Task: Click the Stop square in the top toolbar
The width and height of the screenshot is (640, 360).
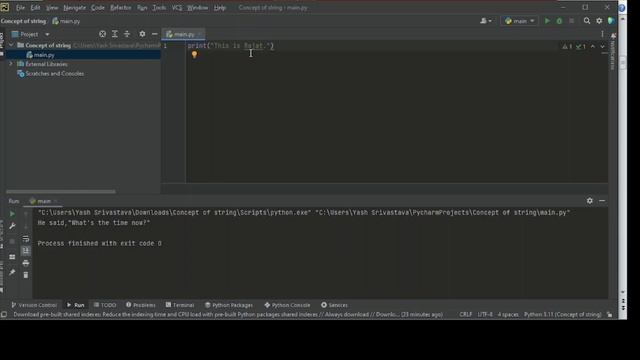Action: [571, 21]
